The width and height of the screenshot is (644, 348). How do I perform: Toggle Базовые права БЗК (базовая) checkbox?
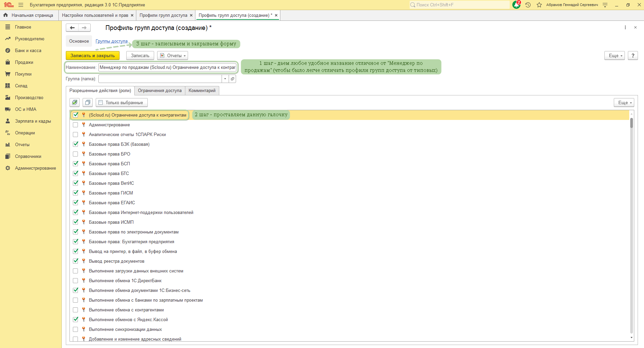coord(76,144)
